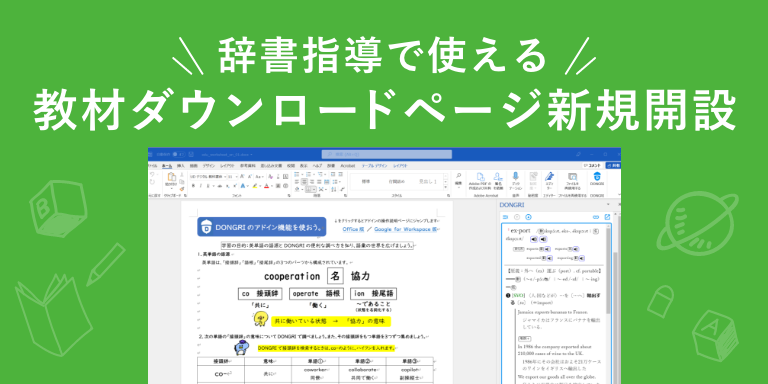Center-align the paragraph

(304, 182)
